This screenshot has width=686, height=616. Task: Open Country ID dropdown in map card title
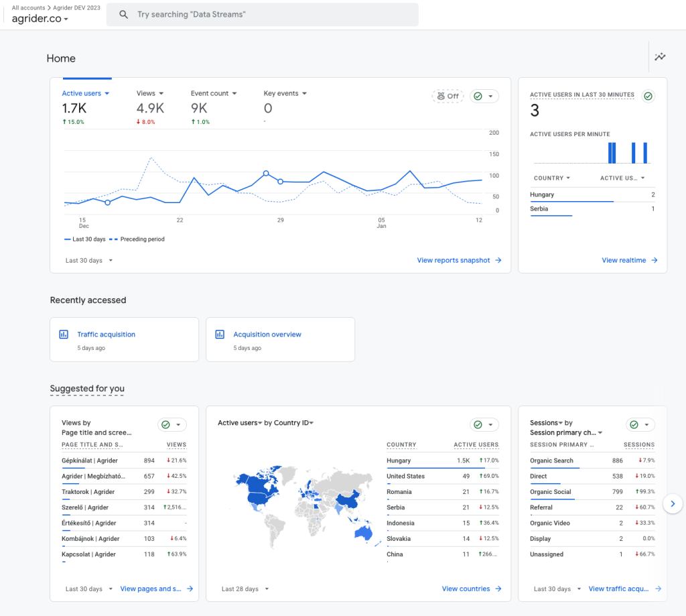(x=293, y=423)
